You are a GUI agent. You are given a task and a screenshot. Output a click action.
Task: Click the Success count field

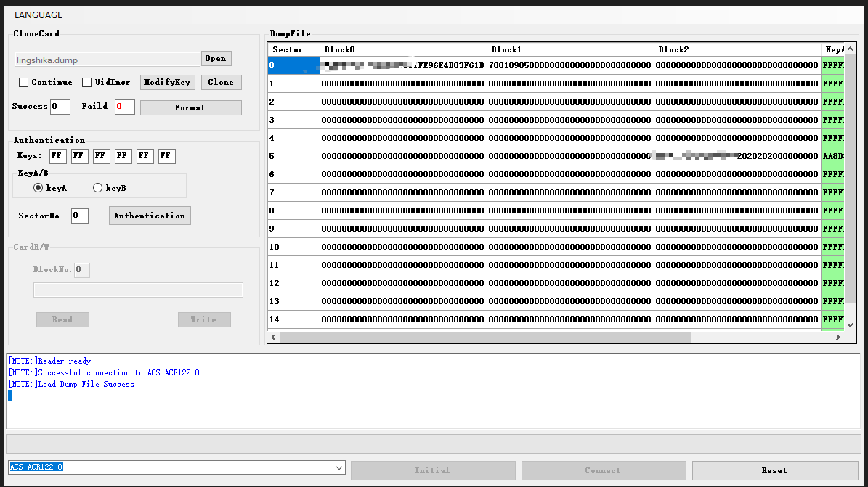pyautogui.click(x=60, y=107)
